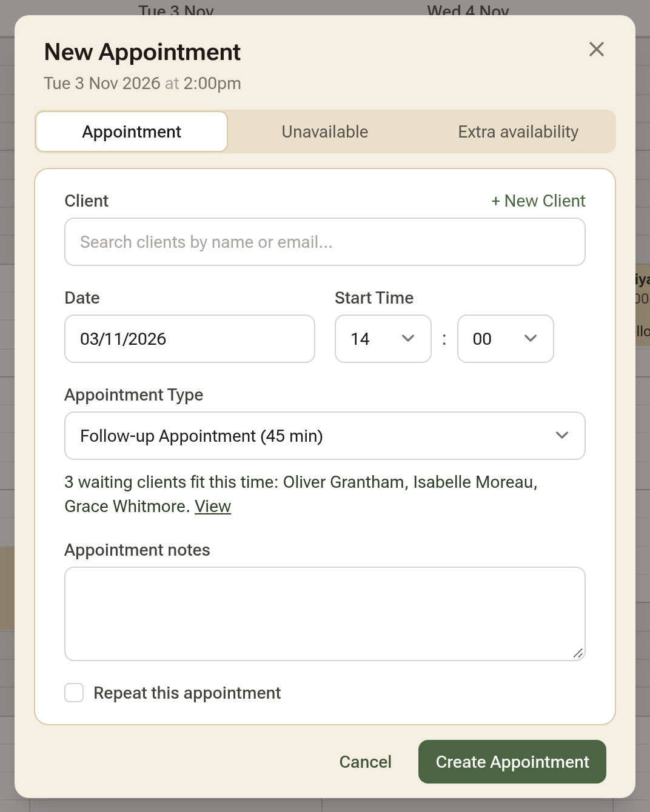
Task: Expand the Appointment Type dropdown
Action: (325, 436)
